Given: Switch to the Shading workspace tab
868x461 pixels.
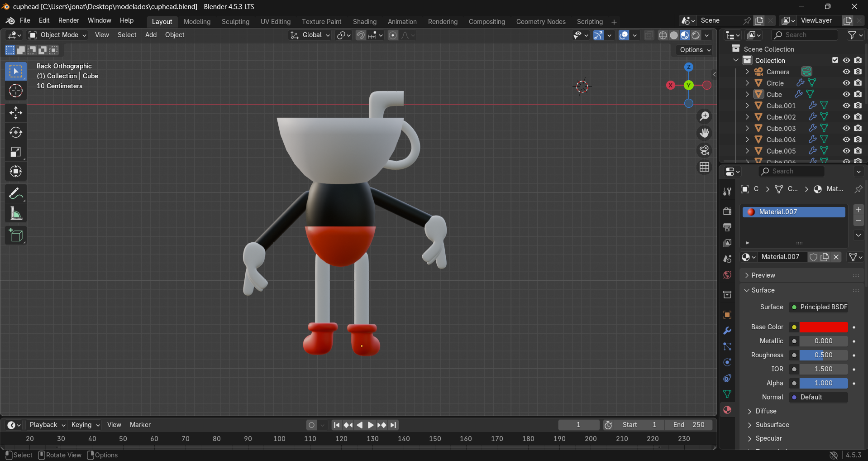Looking at the screenshot, I should point(365,21).
